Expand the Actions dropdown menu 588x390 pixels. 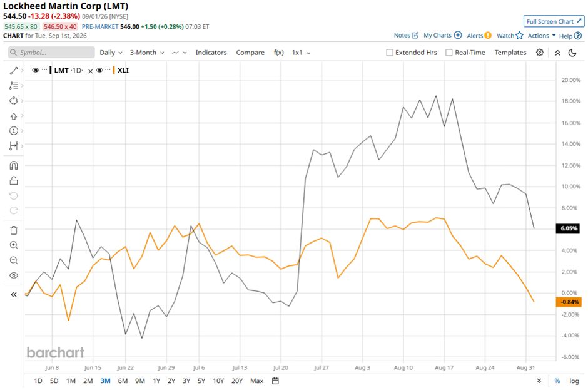coord(542,36)
